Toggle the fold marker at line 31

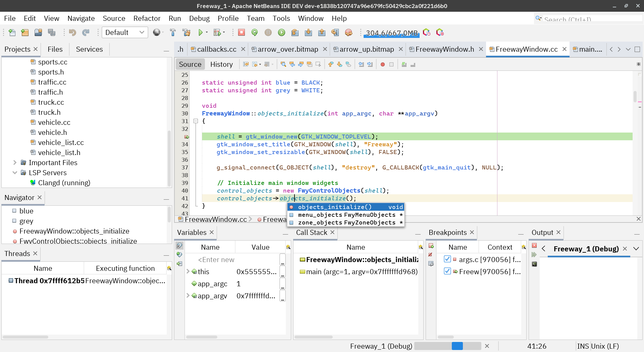click(196, 121)
